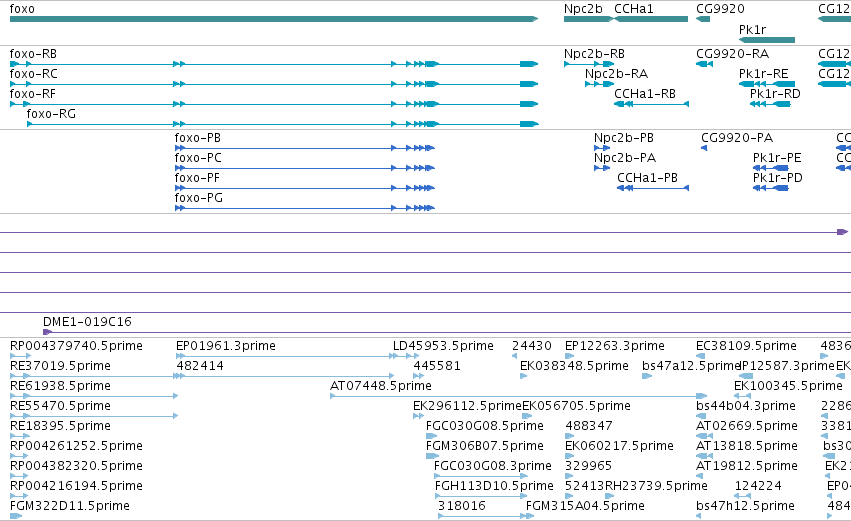Open the FGM322D11.5prime EST label
The height and width of the screenshot is (521, 851).
pos(70,506)
